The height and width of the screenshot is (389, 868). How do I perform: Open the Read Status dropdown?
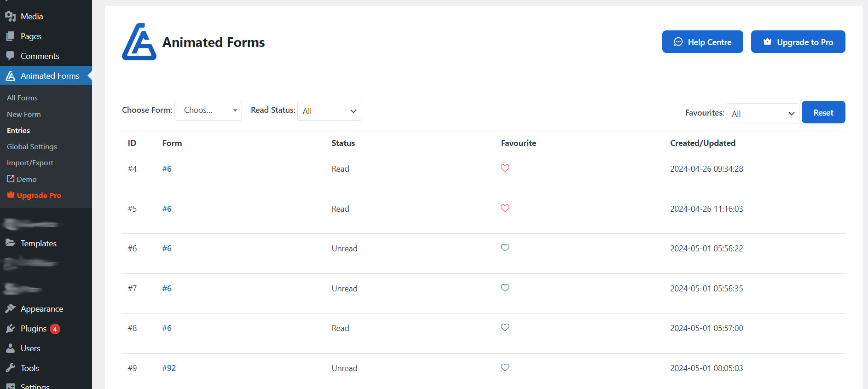tap(329, 111)
